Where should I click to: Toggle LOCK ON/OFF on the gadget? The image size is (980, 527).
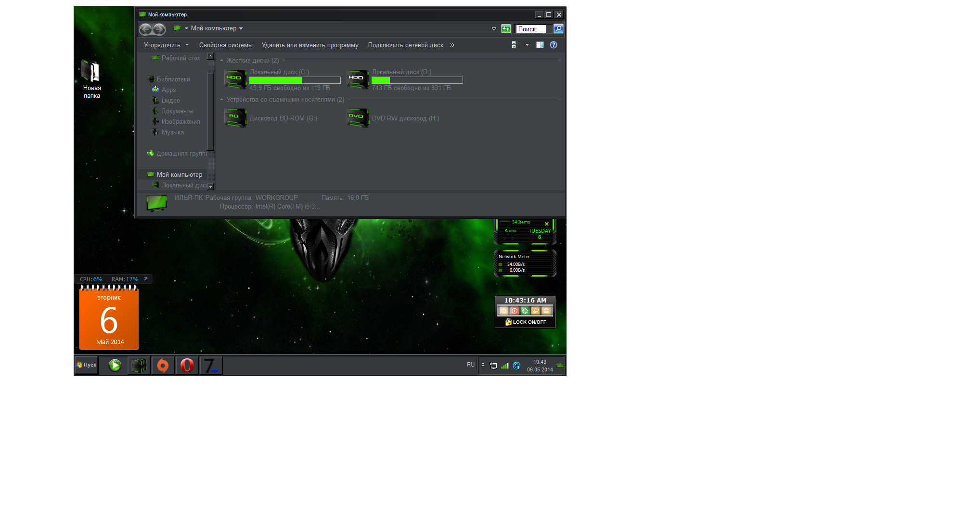525,322
